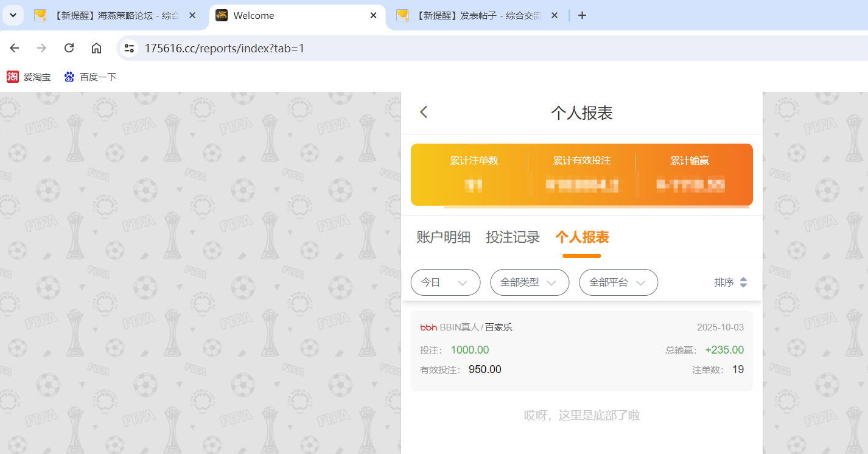Expand the 全部类型 type dropdown
The height and width of the screenshot is (454, 868).
pos(529,282)
